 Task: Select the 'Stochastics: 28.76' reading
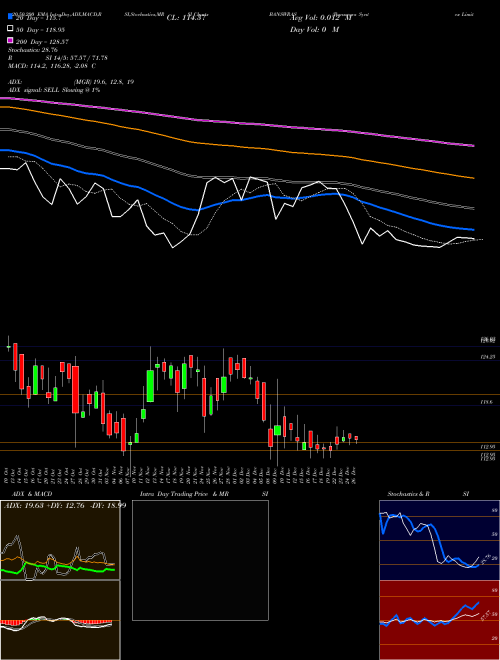[32, 50]
